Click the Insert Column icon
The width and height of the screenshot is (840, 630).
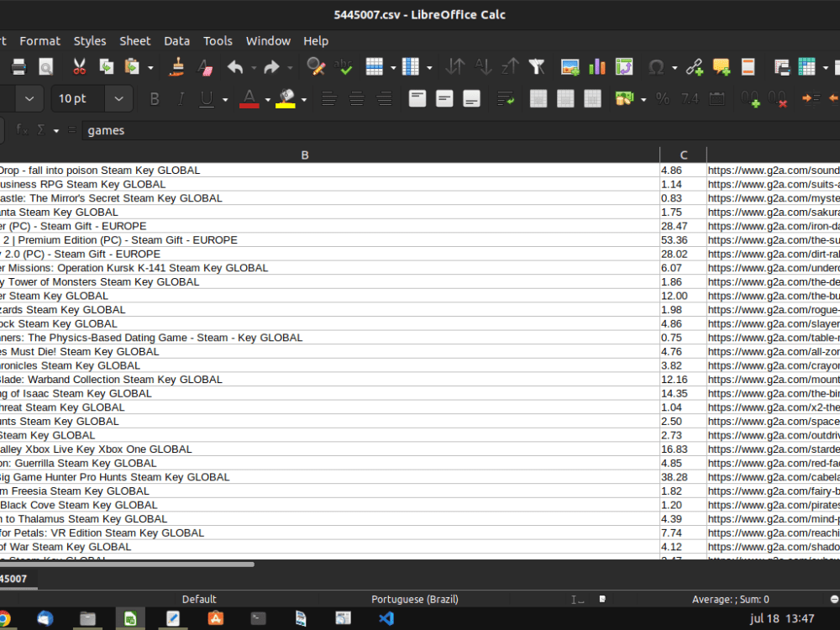411,67
